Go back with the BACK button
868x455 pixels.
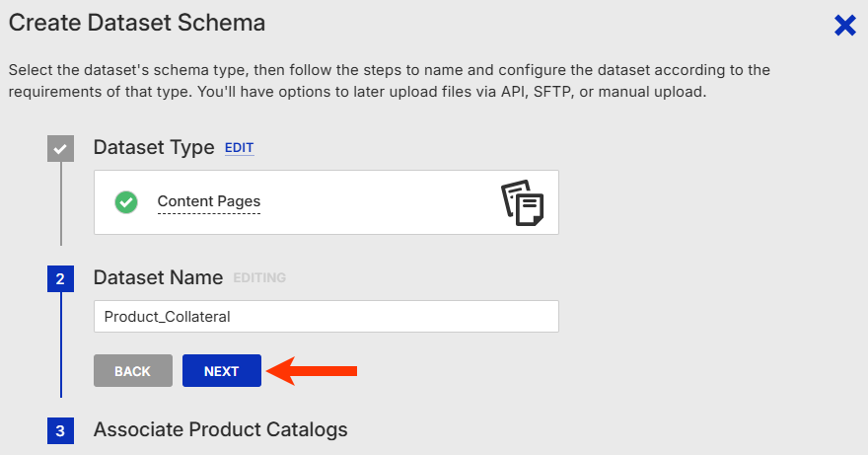point(132,371)
